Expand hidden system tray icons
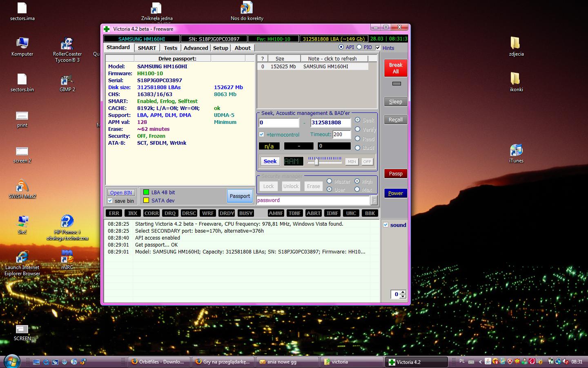The width and height of the screenshot is (588, 368). 480,361
